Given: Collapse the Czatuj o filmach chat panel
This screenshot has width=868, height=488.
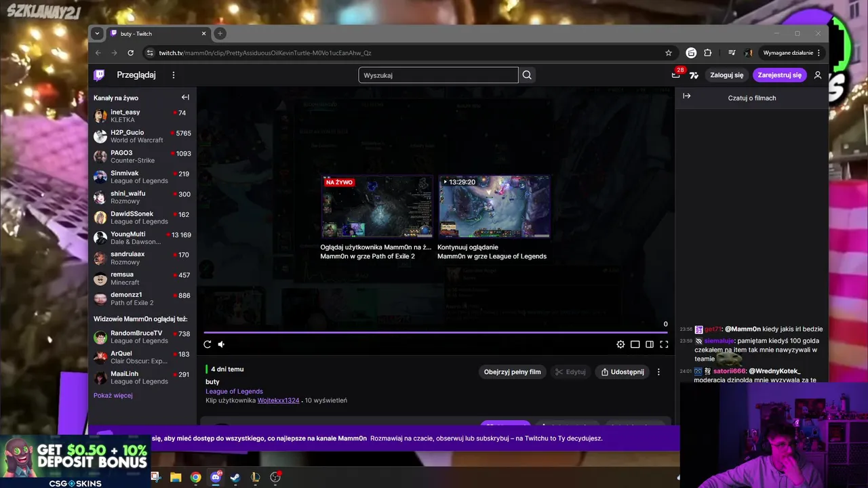Looking at the screenshot, I should pos(686,96).
